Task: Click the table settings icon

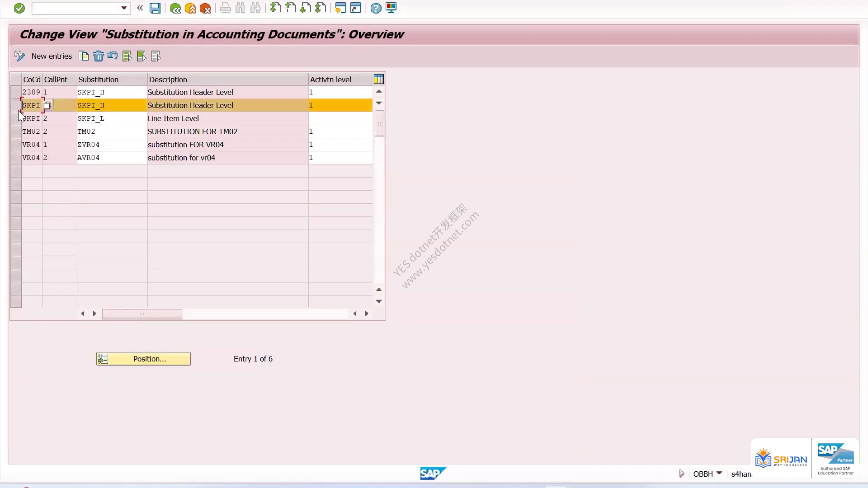Action: point(379,80)
